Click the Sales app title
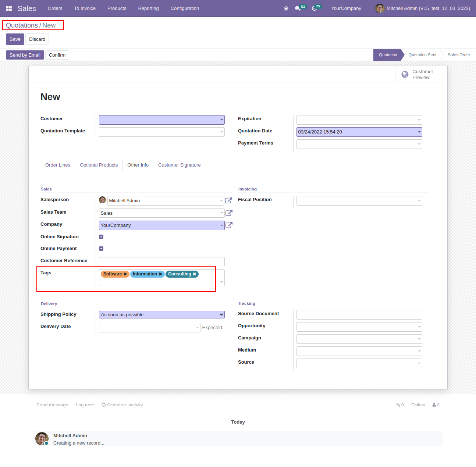The width and height of the screenshot is (476, 467). coord(27,8)
